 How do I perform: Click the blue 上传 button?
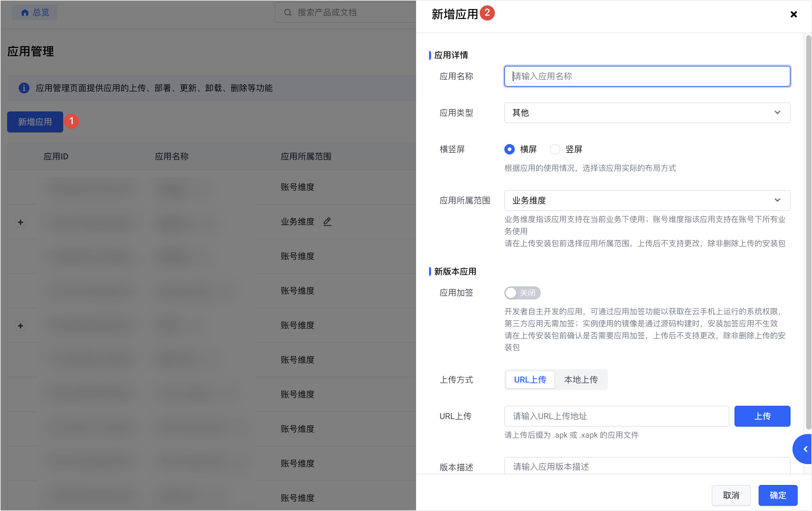pyautogui.click(x=762, y=416)
